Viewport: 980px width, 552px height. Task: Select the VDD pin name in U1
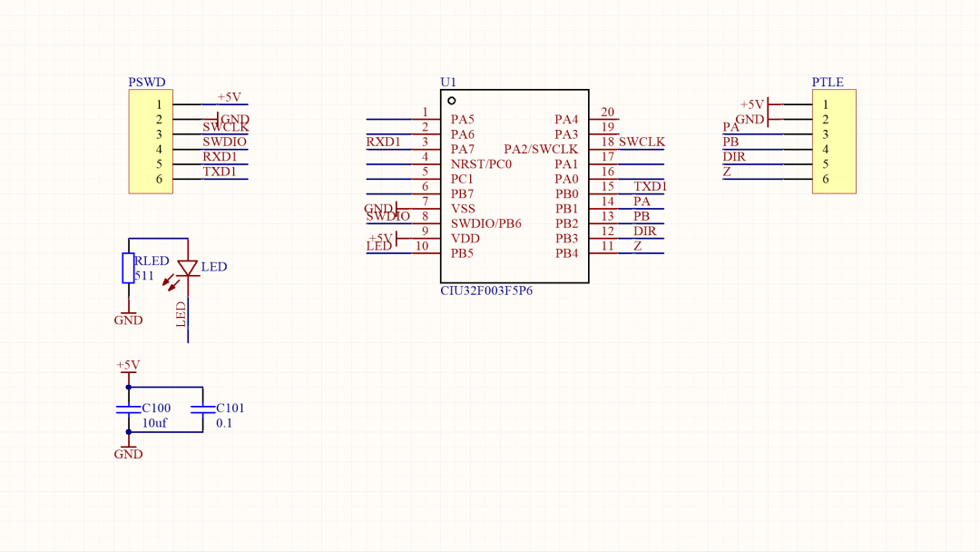tap(465, 239)
